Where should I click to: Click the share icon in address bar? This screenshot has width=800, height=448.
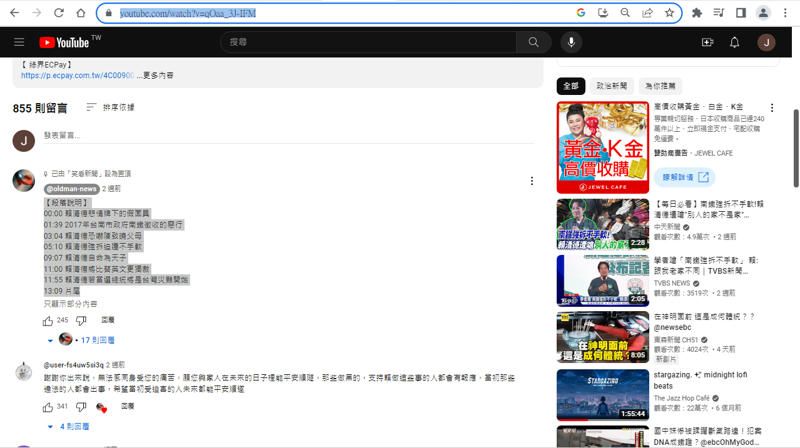pos(647,13)
